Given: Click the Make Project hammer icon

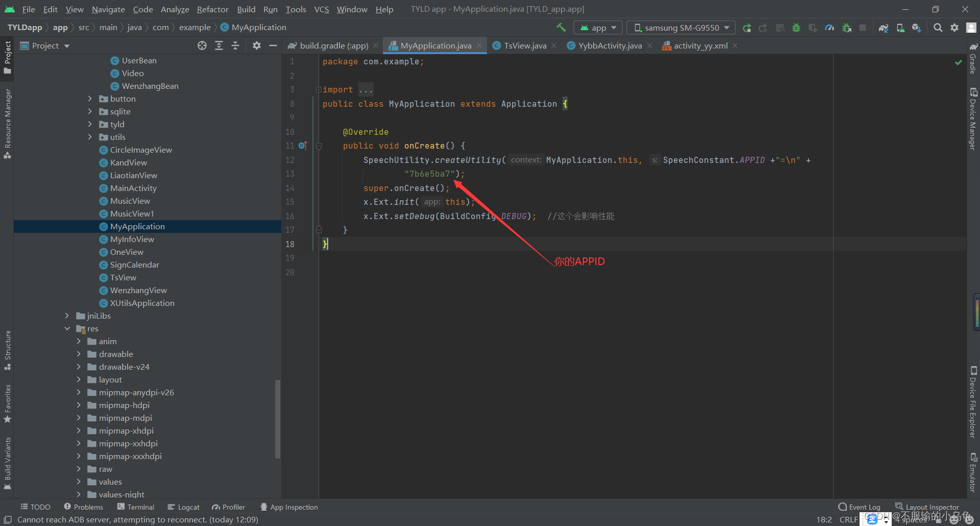Looking at the screenshot, I should click(561, 28).
